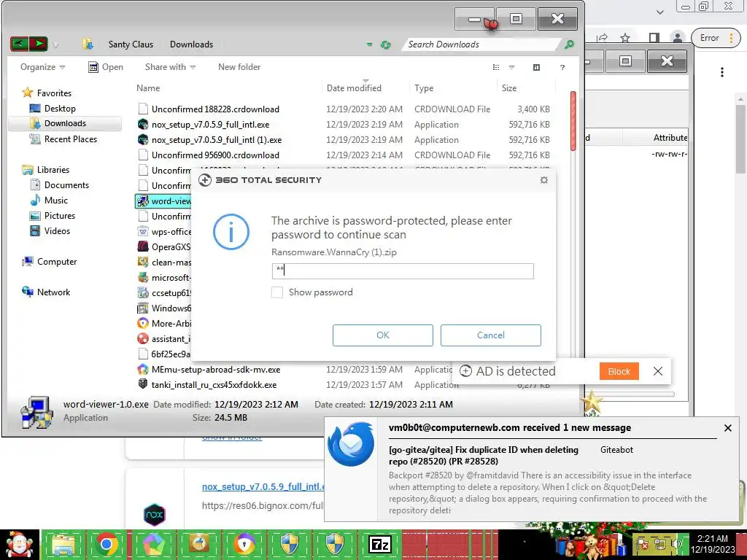The height and width of the screenshot is (560, 747).
Task: Click the Chrome Error button
Action: (x=716, y=38)
